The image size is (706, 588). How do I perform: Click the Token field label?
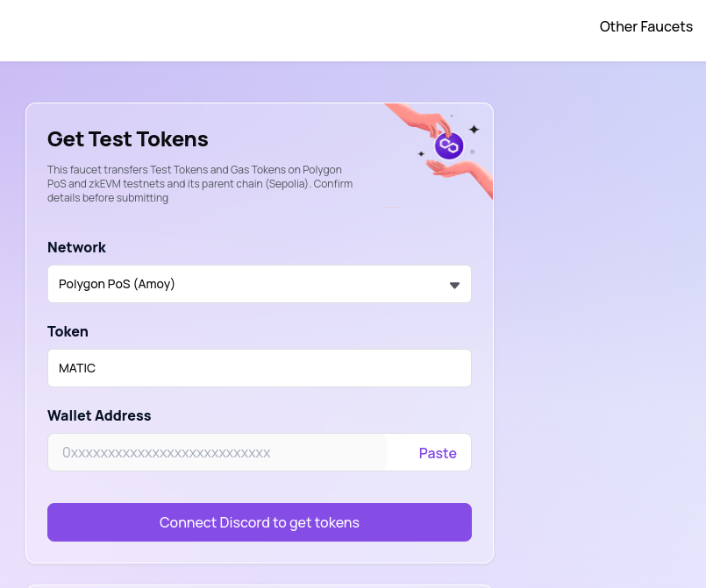pos(68,331)
